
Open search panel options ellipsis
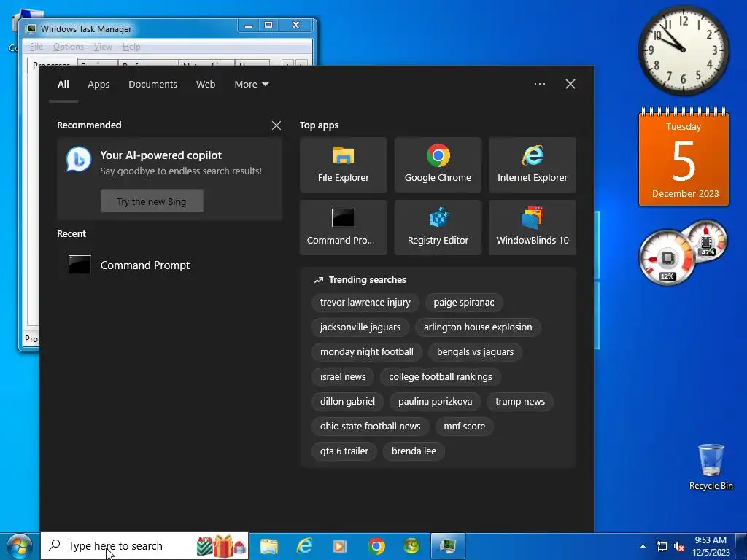click(x=540, y=84)
